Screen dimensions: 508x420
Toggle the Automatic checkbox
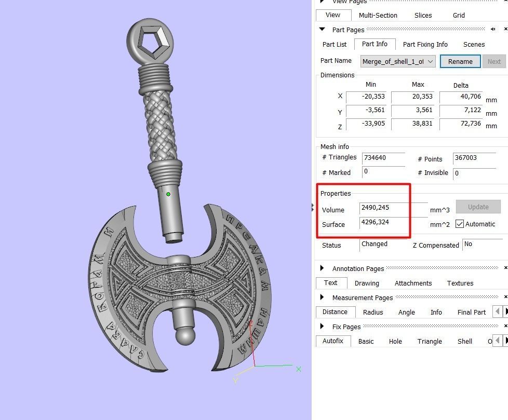click(459, 224)
